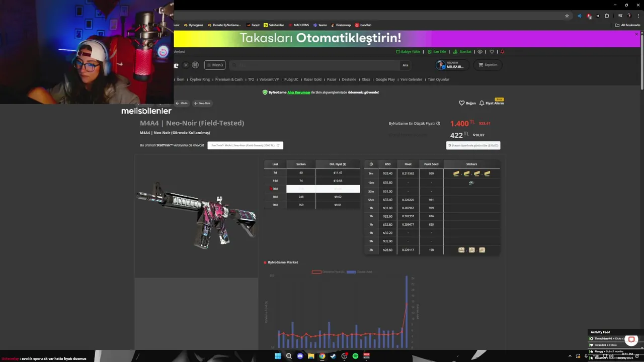Select the 14d row
Viewport: 644px width, 362px height.
tap(312, 180)
